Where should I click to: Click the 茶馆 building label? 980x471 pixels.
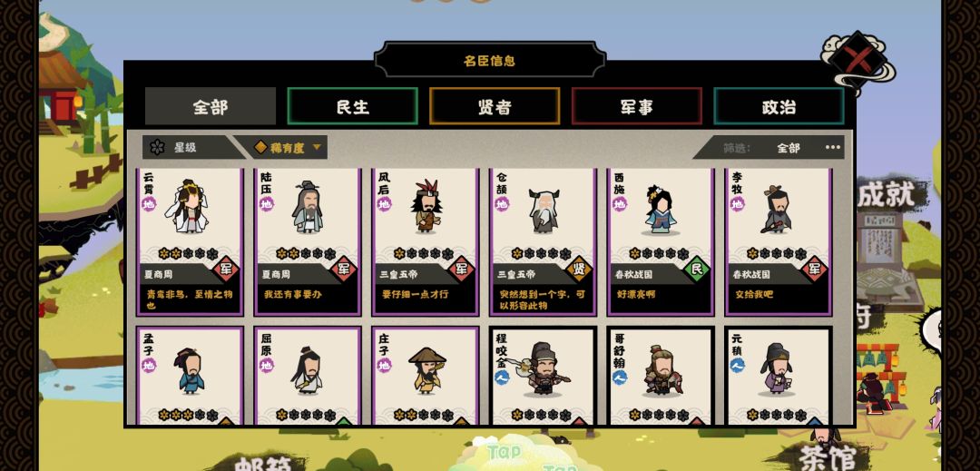827,457
